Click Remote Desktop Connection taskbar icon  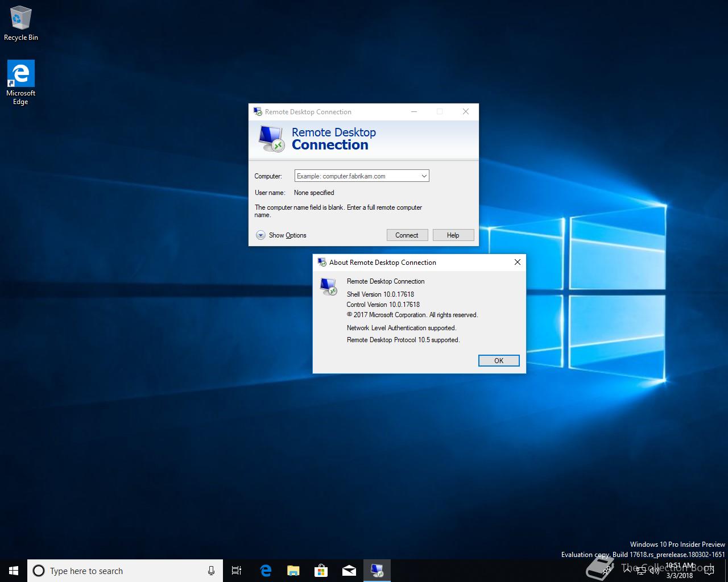point(377,571)
